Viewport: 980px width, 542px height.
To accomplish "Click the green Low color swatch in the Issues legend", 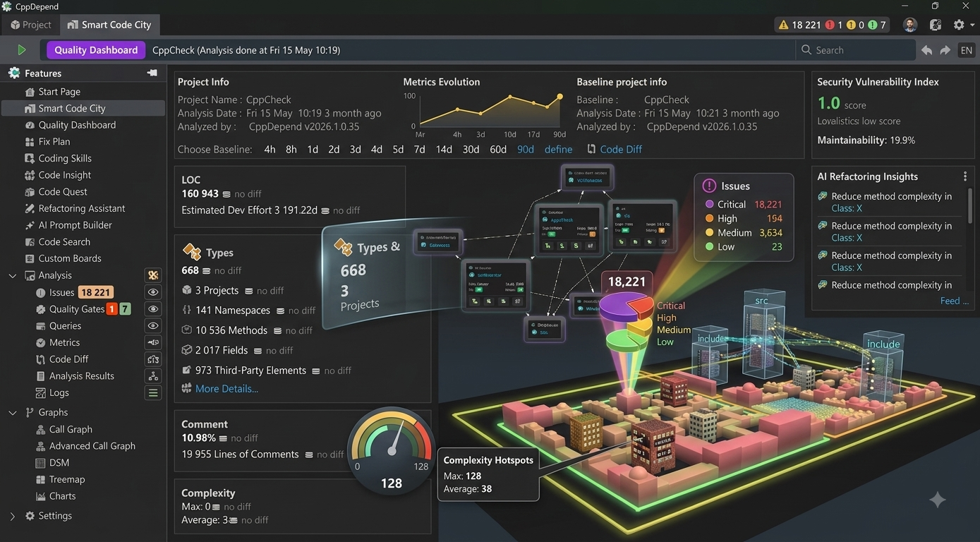I will (710, 247).
